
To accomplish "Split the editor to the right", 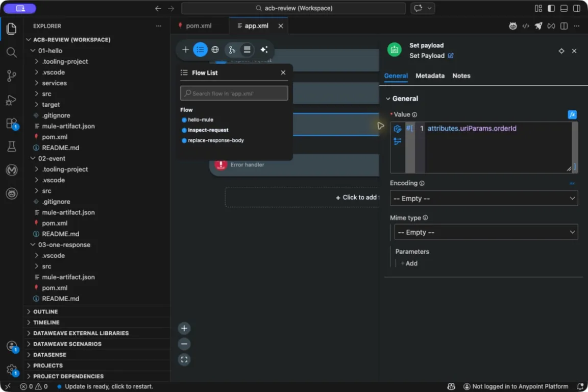I will click(x=563, y=26).
